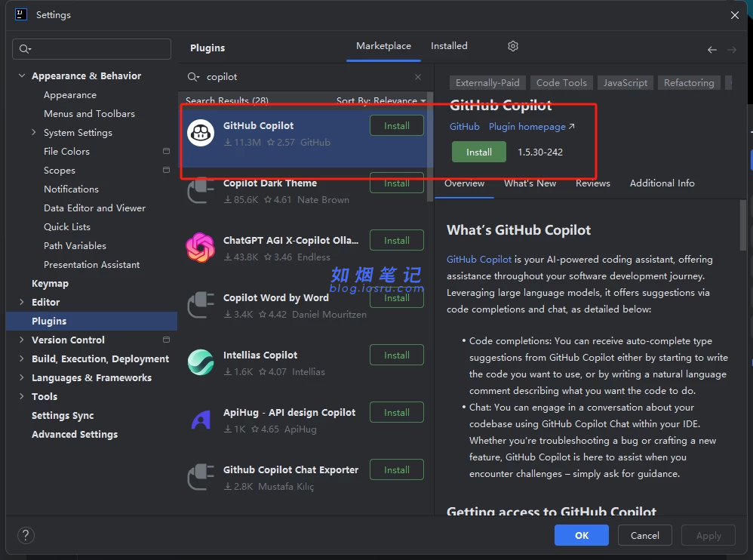Click the green Install button in details pane
This screenshot has height=560, width=753.
[479, 152]
